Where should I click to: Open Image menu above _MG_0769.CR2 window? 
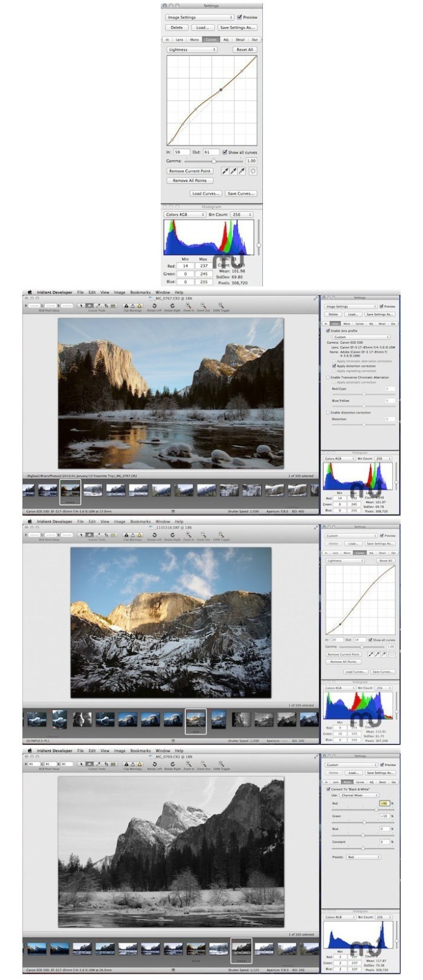[120, 750]
